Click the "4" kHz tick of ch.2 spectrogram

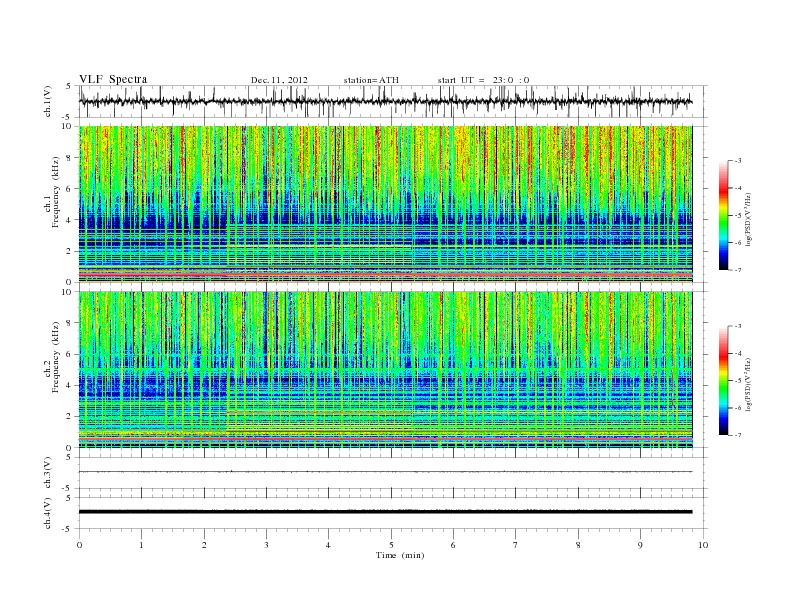tap(69, 385)
